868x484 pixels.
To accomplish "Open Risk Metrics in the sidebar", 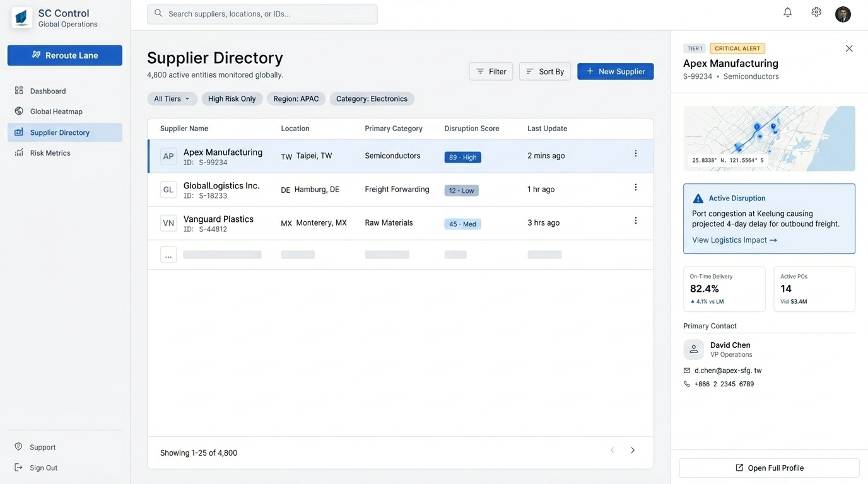I will click(65, 153).
